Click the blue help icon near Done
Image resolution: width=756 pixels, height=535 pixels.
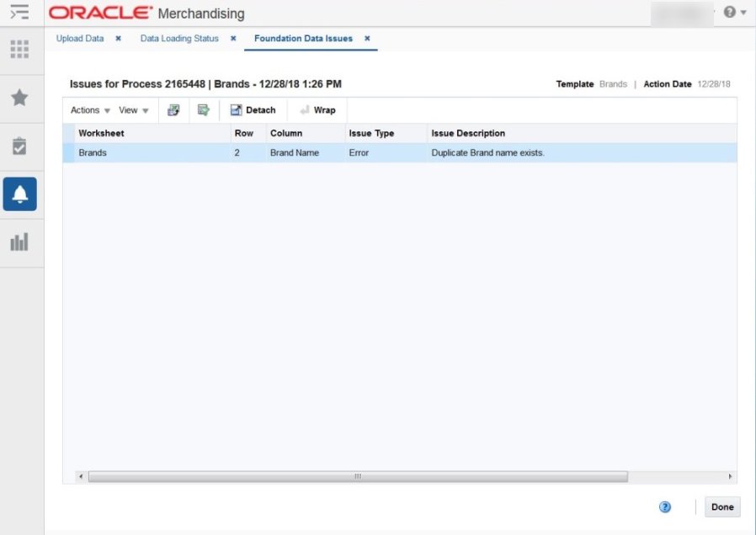point(665,507)
